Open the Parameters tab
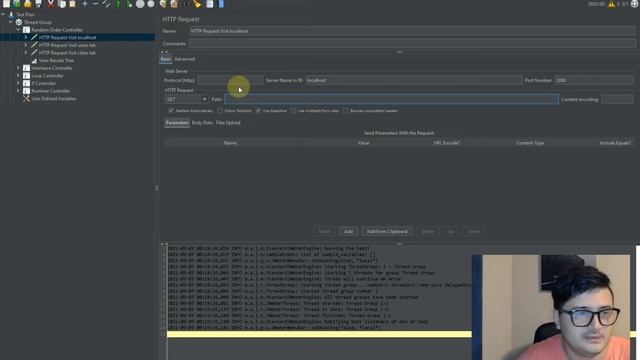The height and width of the screenshot is (360, 640). [177, 123]
